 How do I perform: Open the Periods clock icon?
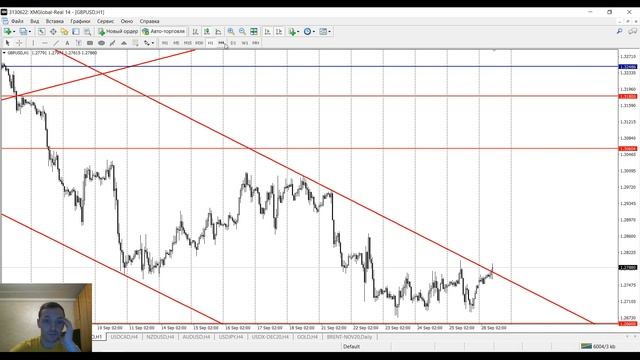(x=307, y=31)
